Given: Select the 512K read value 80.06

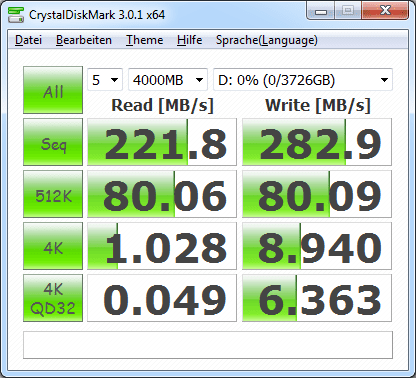Looking at the screenshot, I should pyautogui.click(x=162, y=194).
